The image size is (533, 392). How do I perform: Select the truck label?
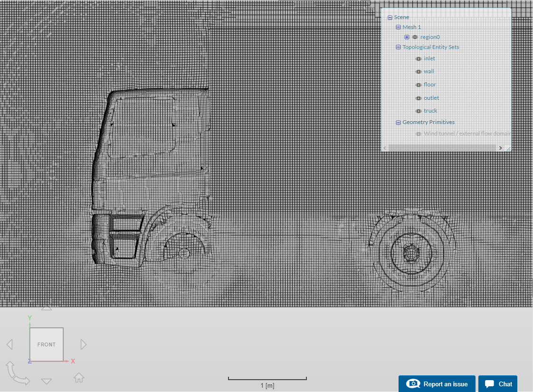[430, 111]
